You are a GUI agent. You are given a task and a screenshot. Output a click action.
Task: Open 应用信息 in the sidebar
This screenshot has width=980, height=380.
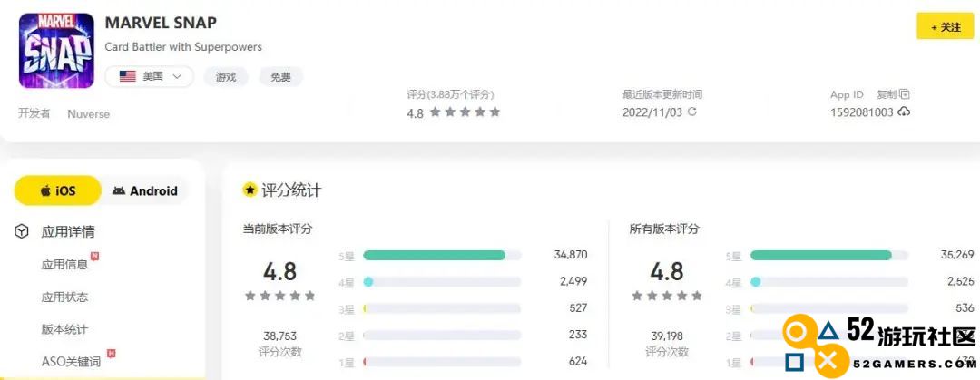coord(64,265)
